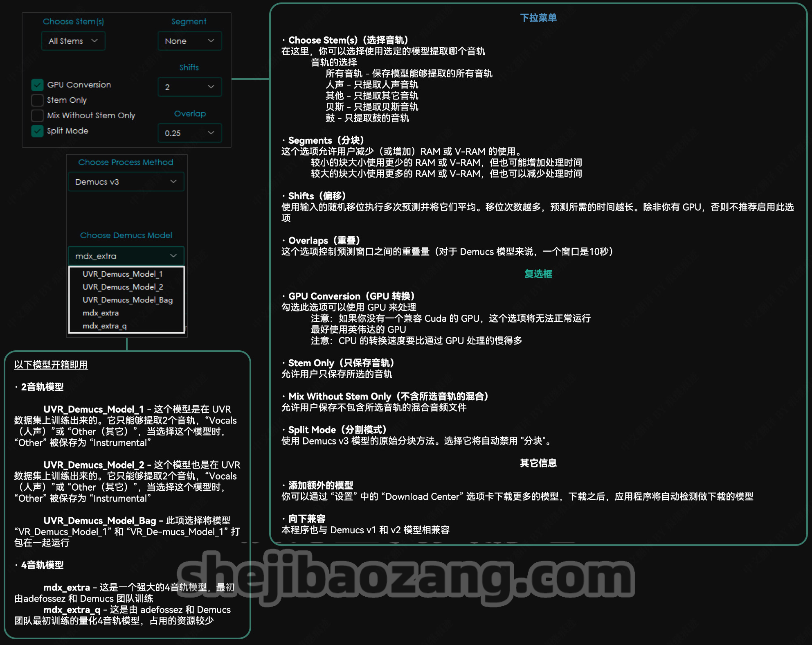Open the Choose Stem(s) dropdown showing All Stems
Image resolution: width=812 pixels, height=645 pixels.
[x=73, y=41]
